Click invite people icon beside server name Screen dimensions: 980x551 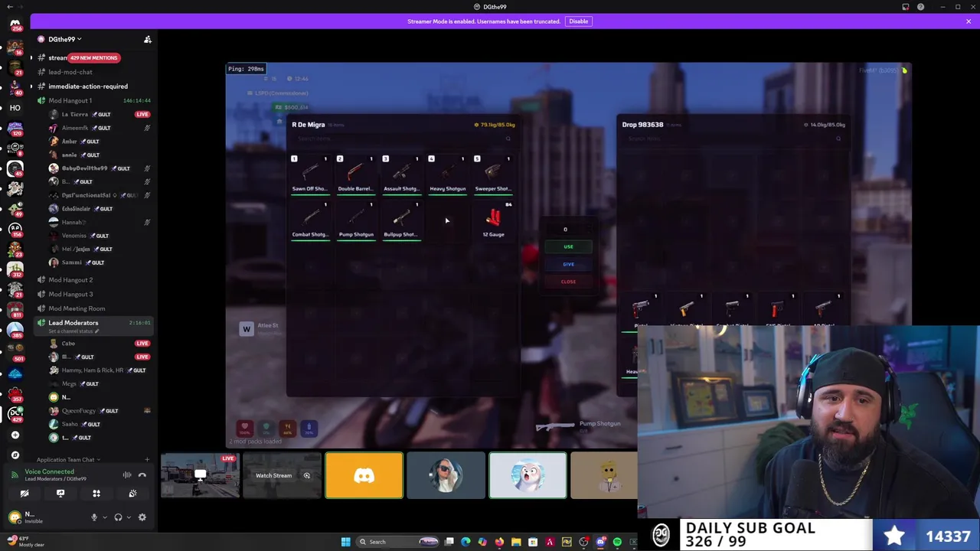[x=148, y=39]
